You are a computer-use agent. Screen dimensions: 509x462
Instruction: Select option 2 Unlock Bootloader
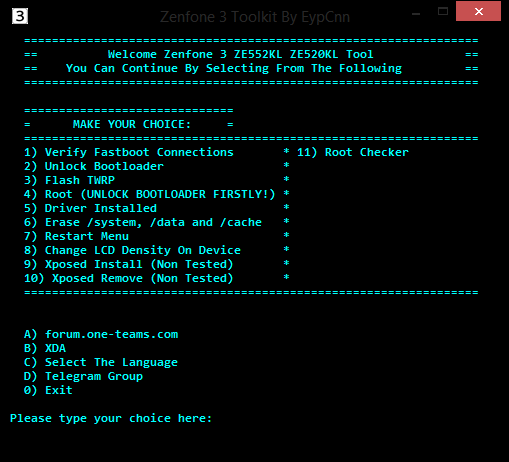[x=94, y=166]
